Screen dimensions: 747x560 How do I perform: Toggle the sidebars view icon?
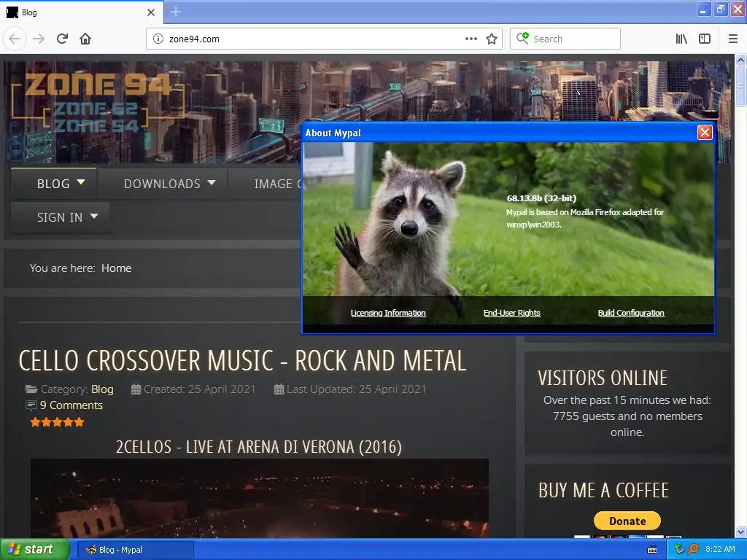click(704, 39)
